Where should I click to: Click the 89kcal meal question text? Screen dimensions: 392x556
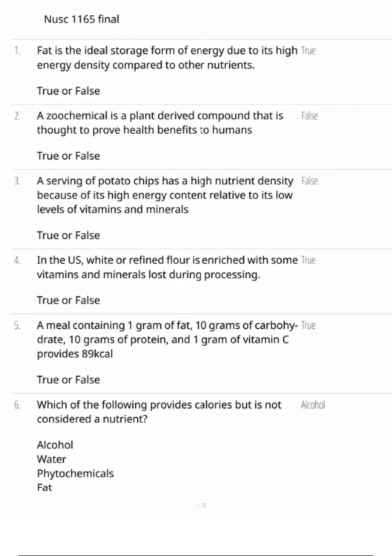[x=167, y=339]
